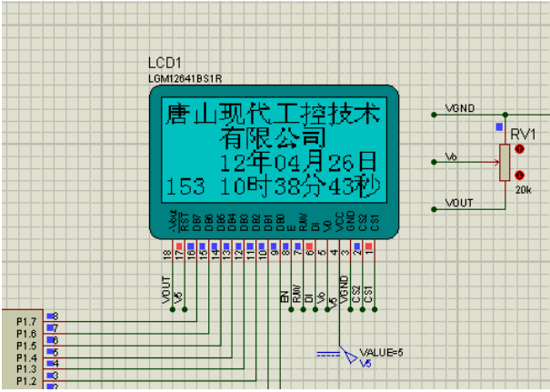Image resolution: width=550 pixels, height=392 pixels.
Task: Select the CS1 wire label under pin 1
Action: point(368,295)
